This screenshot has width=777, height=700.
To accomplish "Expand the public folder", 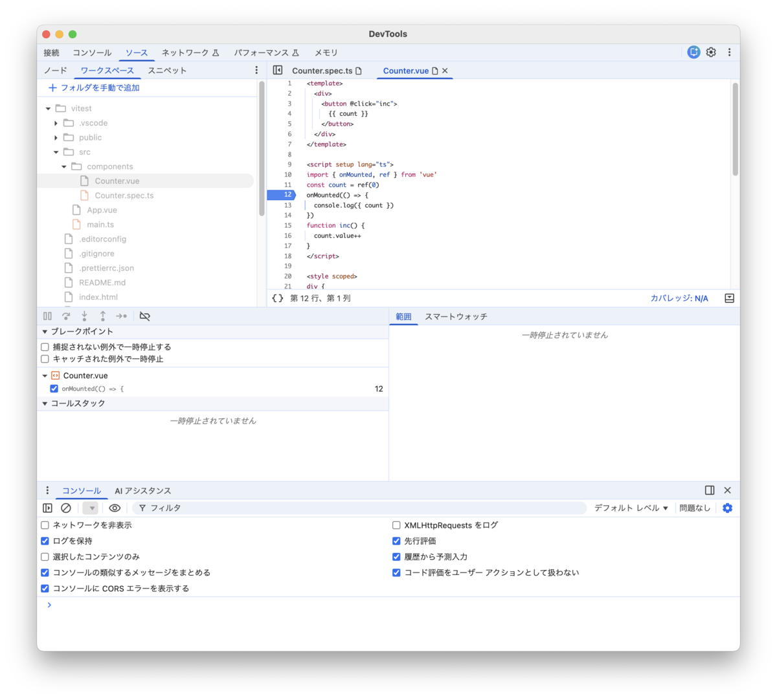I will pyautogui.click(x=56, y=137).
